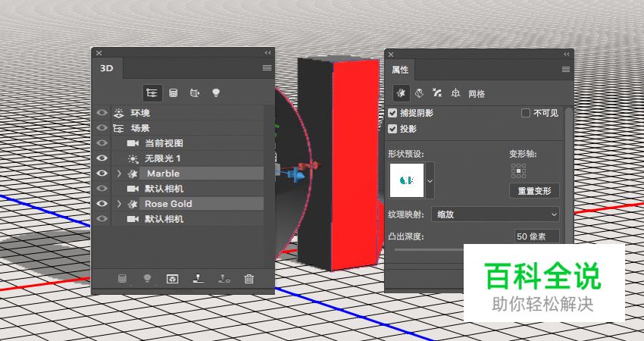The height and width of the screenshot is (341, 644).
Task: Hide the Marble mesh
Action: tap(102, 174)
